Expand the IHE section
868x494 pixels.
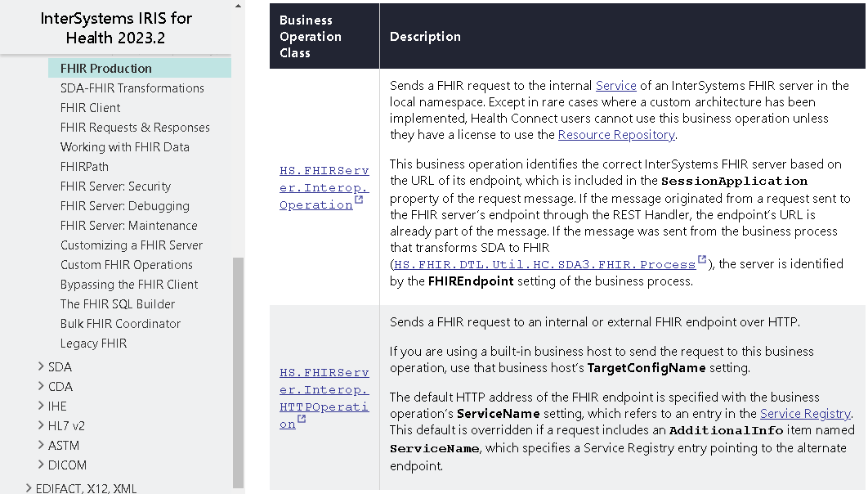[x=41, y=406]
